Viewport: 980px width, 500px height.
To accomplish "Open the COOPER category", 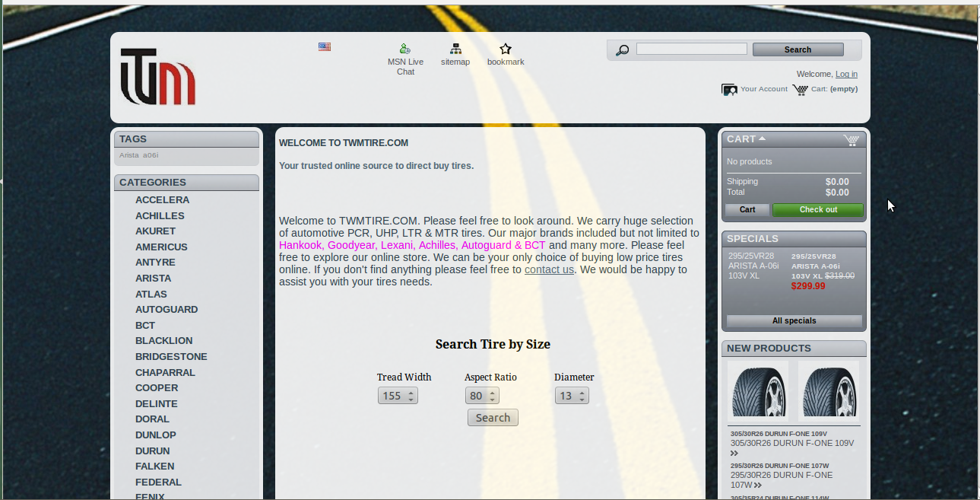I will click(x=157, y=388).
